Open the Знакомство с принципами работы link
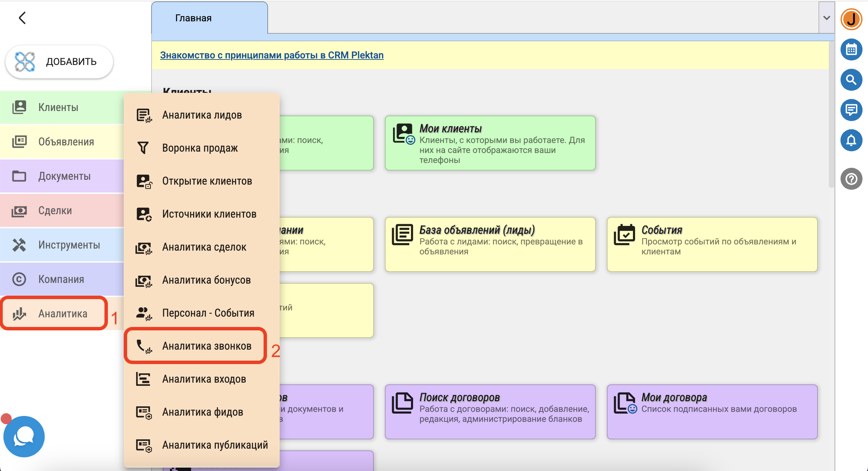The image size is (868, 471). pos(271,55)
